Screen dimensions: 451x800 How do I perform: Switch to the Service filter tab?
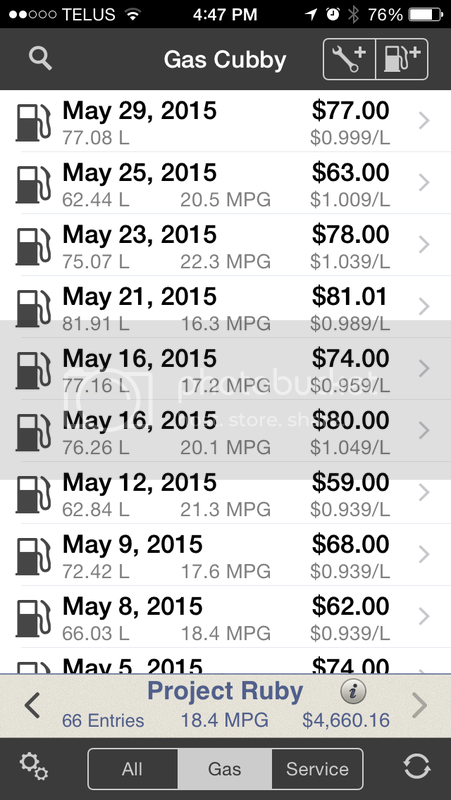coord(317,769)
